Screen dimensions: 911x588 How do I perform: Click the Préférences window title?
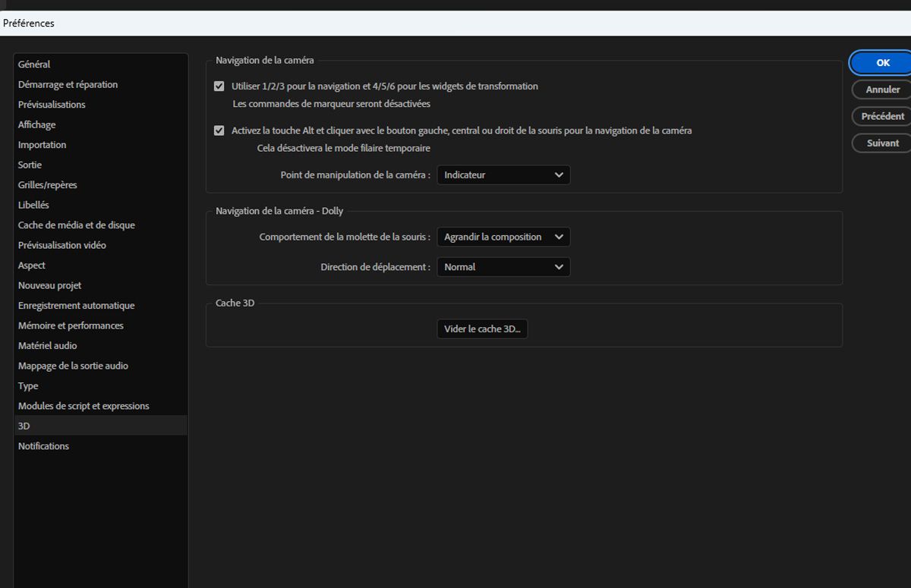(29, 24)
